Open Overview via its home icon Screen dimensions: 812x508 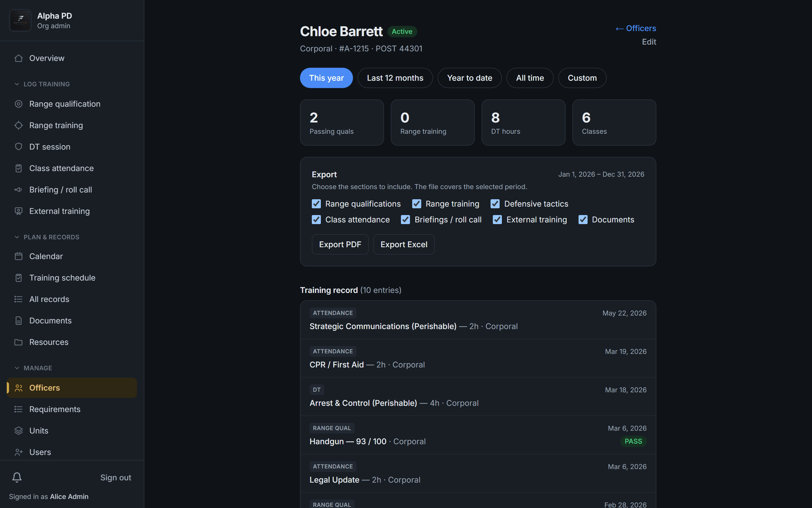point(18,58)
